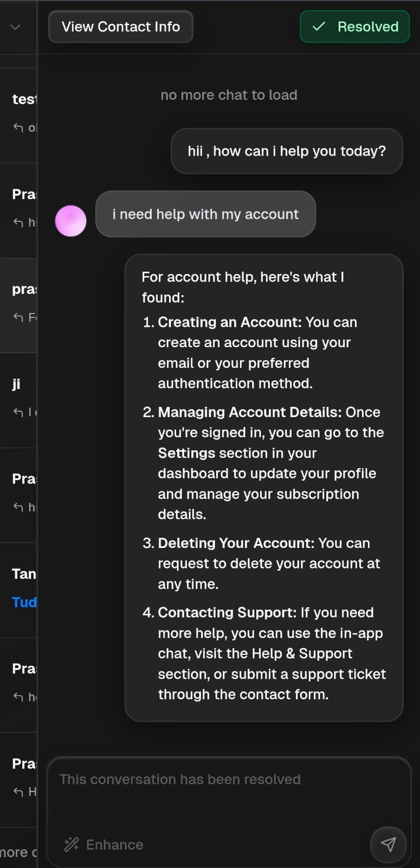420x868 pixels.
Task: Click the paper-plane send message icon
Action: [x=388, y=844]
